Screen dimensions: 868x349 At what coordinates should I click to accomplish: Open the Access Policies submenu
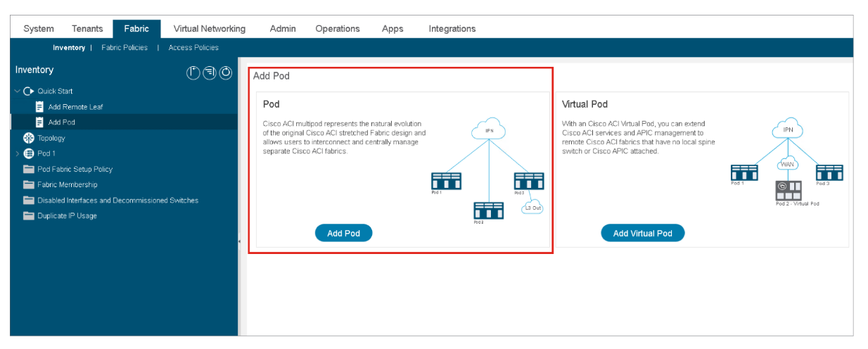click(x=193, y=48)
